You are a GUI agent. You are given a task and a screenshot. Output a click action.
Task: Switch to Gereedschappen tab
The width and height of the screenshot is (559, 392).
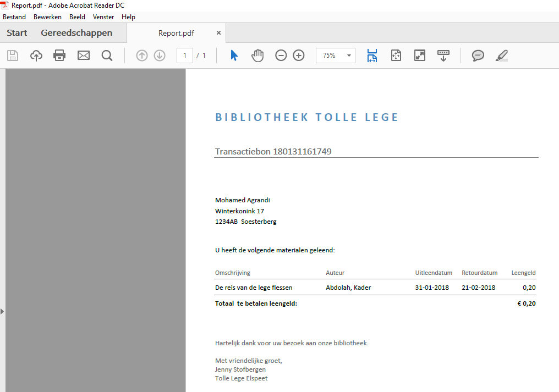[x=76, y=33]
